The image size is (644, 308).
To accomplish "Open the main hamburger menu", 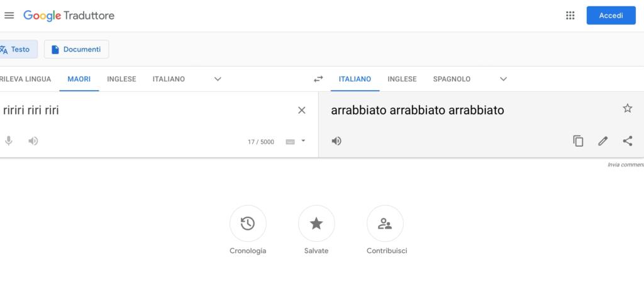I will click(x=9, y=16).
